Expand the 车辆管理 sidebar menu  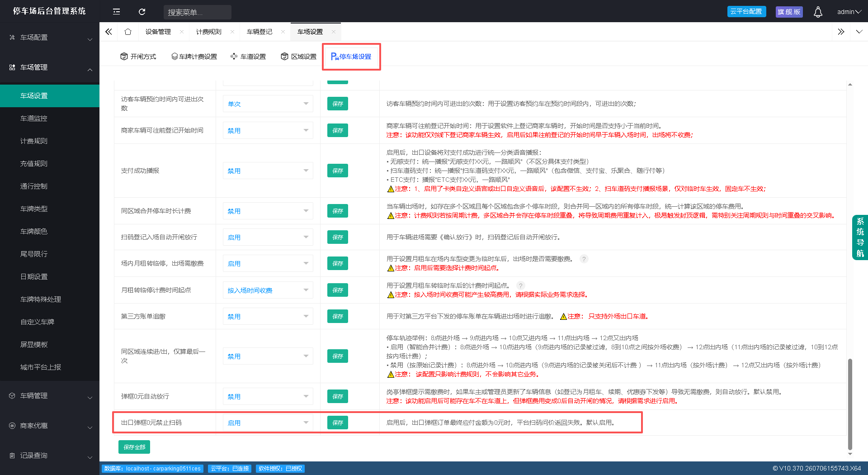click(x=50, y=396)
